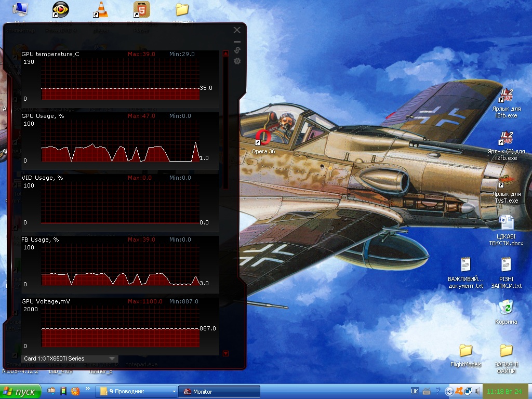
Task: Expand the quick launch overflow chevron
Action: 87,389
